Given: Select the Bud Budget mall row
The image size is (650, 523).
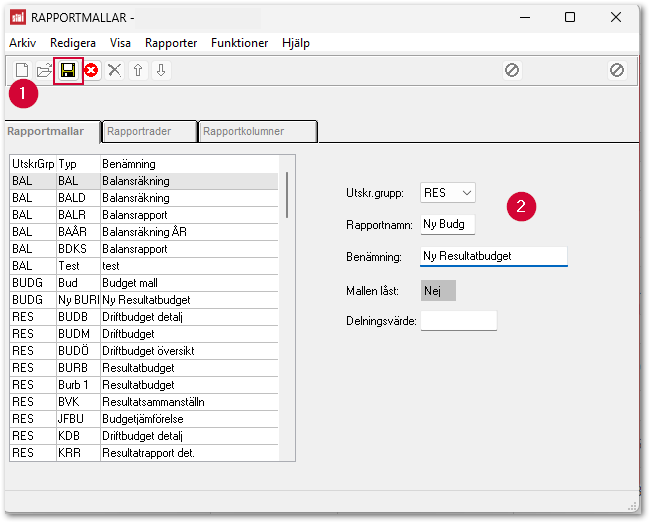Looking at the screenshot, I should coord(144,283).
